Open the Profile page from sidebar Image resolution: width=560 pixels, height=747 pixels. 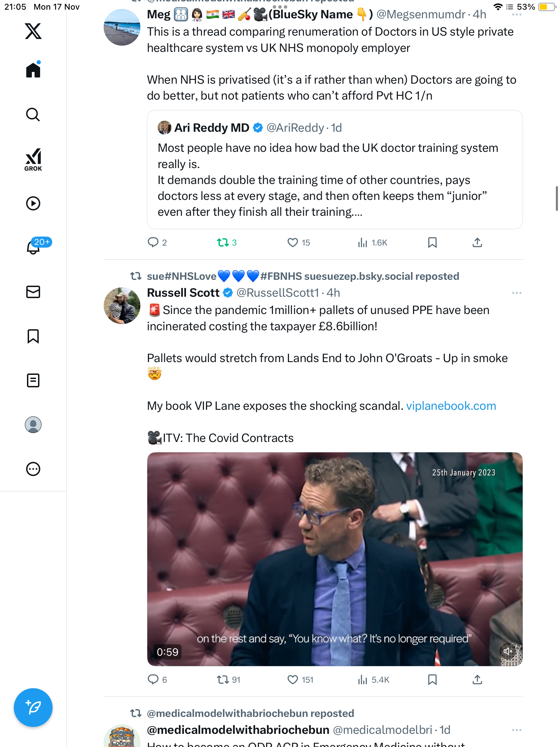coord(33,425)
